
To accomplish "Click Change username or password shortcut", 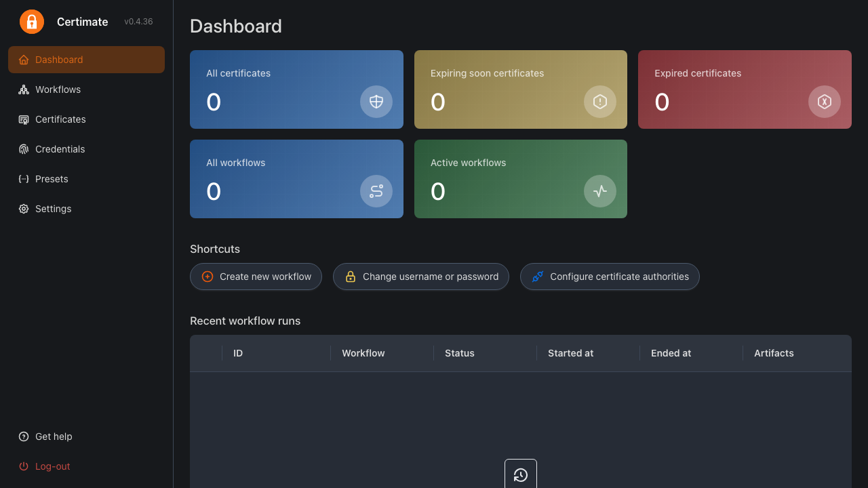I will [x=421, y=277].
